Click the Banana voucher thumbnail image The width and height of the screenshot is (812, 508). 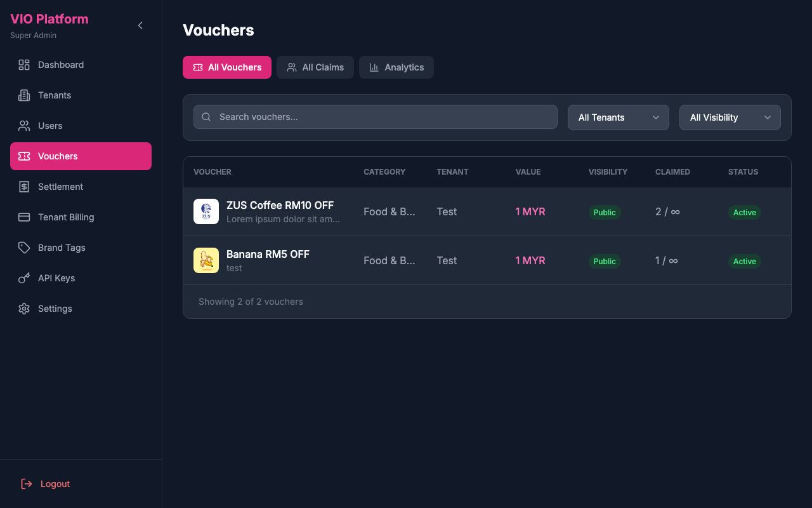206,260
